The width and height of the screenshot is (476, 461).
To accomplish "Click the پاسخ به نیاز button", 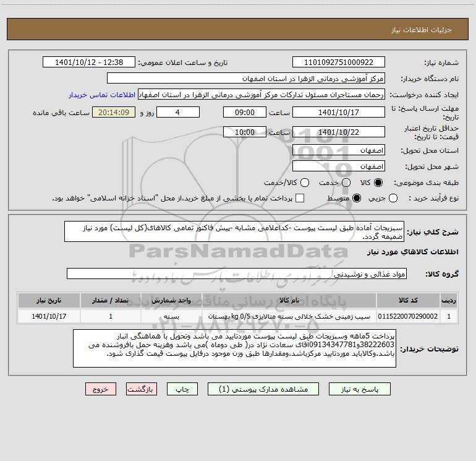I will [359, 389].
